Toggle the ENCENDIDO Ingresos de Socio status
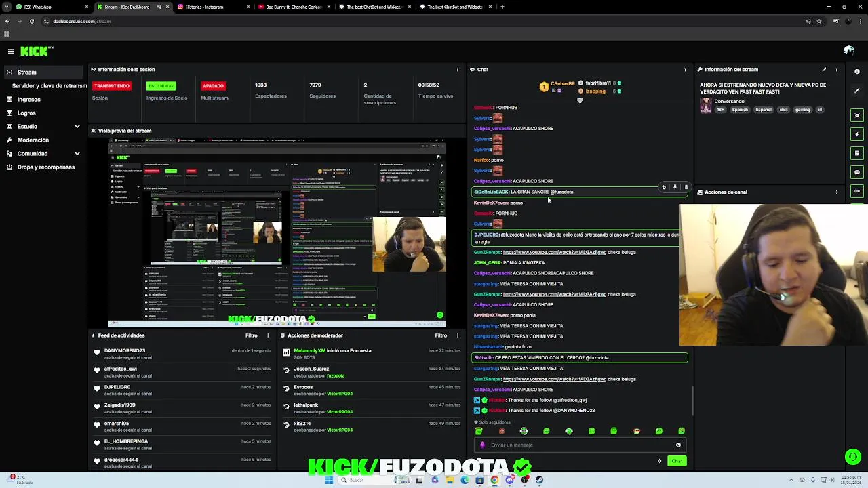Viewport: 868px width, 488px height. tap(161, 86)
